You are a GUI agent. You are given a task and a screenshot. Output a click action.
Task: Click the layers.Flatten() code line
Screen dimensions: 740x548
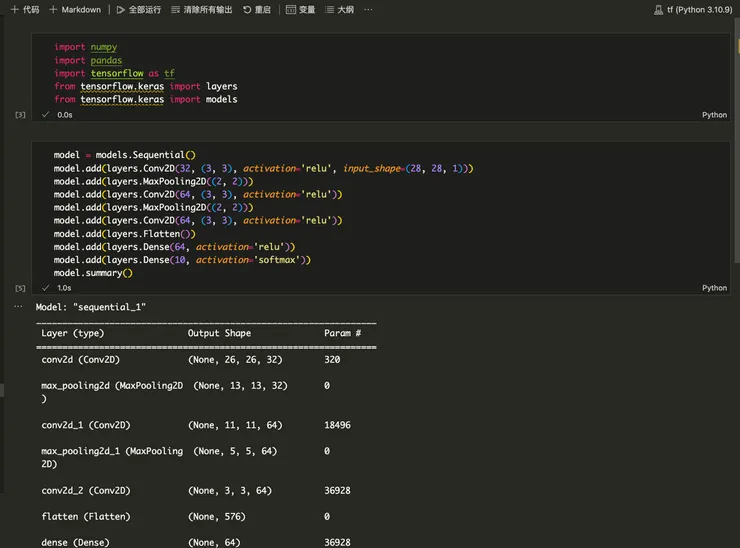[x=125, y=233]
